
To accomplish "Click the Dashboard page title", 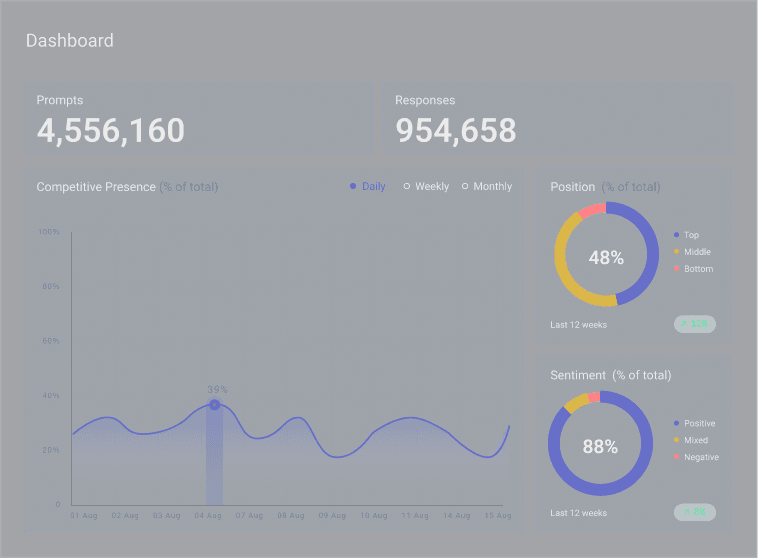I will tap(70, 41).
